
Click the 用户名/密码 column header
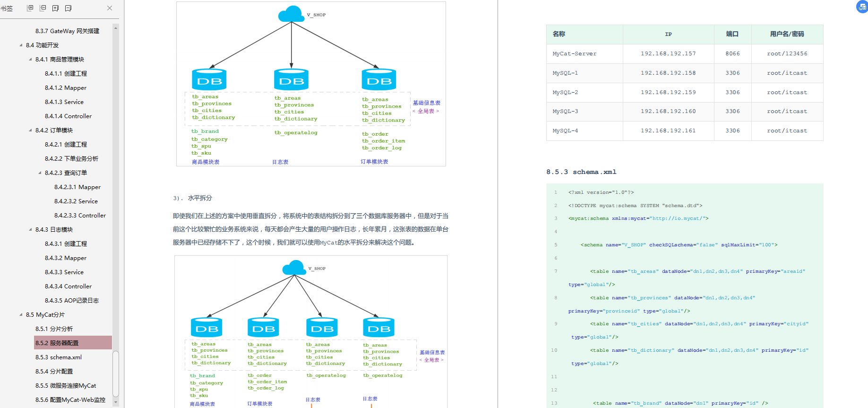coord(787,34)
